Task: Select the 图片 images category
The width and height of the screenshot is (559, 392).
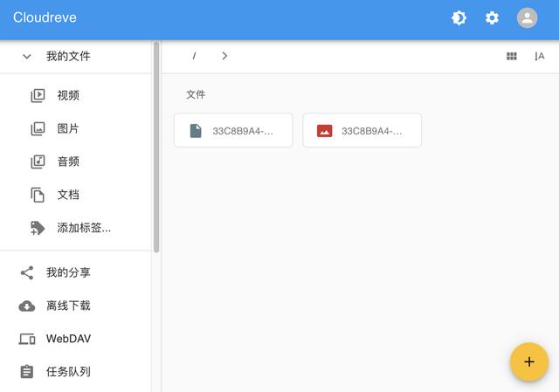Action: 68,128
